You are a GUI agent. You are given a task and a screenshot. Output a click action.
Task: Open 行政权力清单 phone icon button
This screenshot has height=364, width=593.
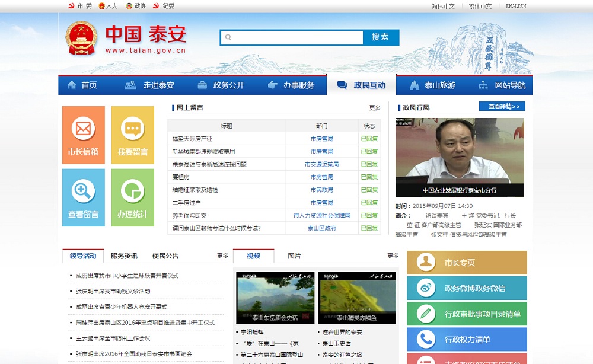coord(426,339)
